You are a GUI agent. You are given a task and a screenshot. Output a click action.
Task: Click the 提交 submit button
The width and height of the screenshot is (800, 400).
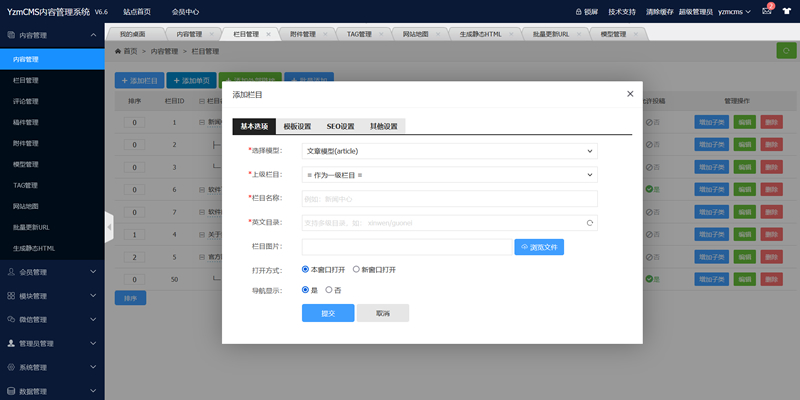click(328, 313)
